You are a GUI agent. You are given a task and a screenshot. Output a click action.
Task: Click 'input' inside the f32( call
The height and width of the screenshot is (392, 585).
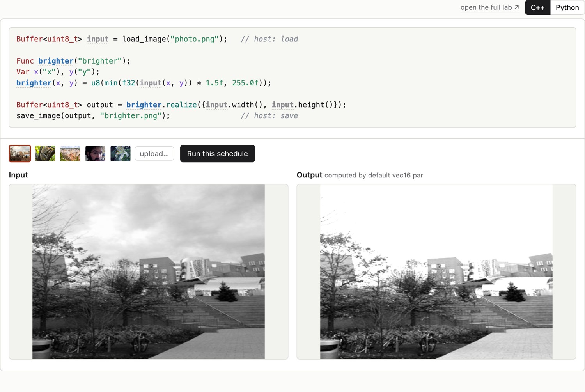pos(151,83)
